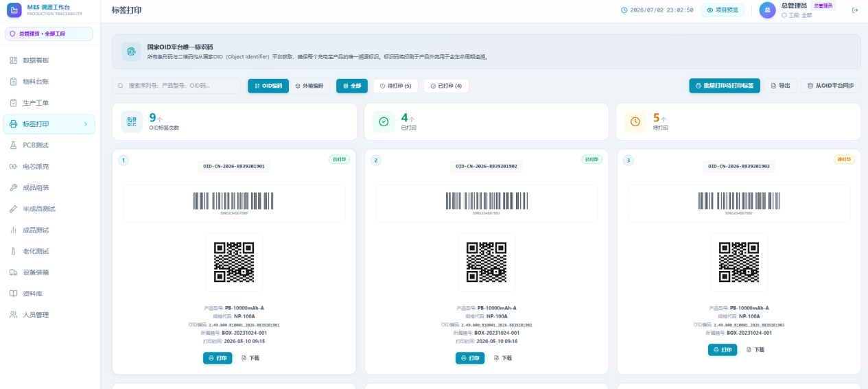The height and width of the screenshot is (389, 868).
Task: Show the 已打印 (4) tab
Action: click(x=446, y=86)
